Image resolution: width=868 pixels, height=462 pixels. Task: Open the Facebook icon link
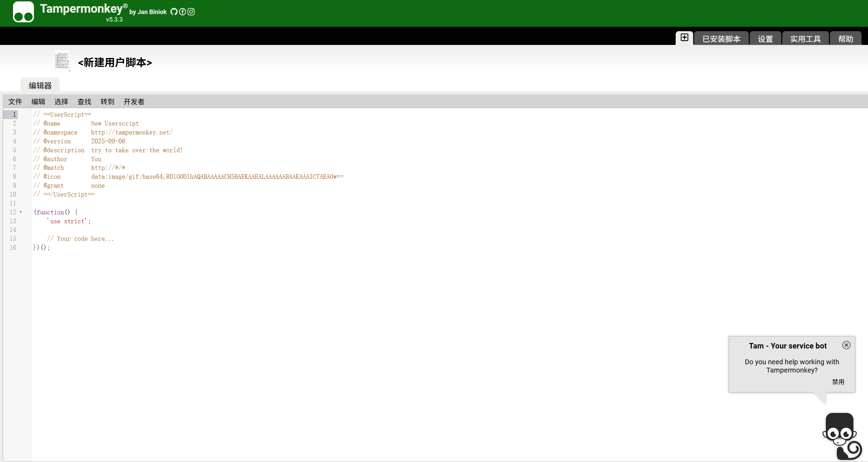click(x=182, y=12)
